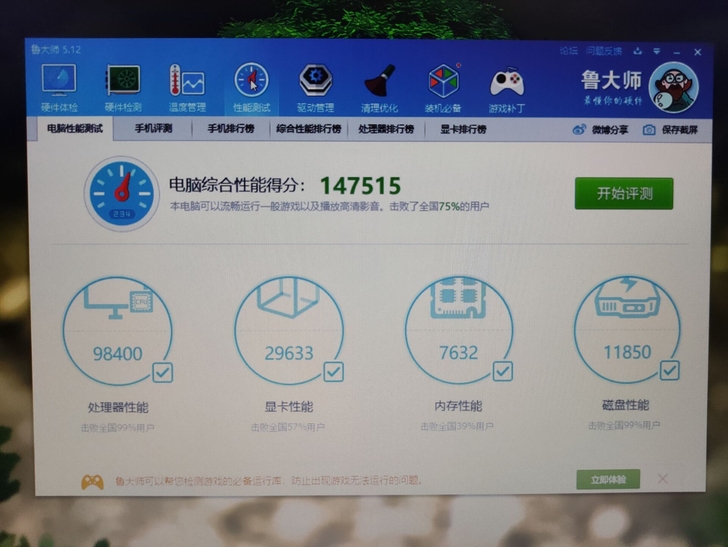Uncheck the 显卡性能 test checkbox

pos(333,371)
